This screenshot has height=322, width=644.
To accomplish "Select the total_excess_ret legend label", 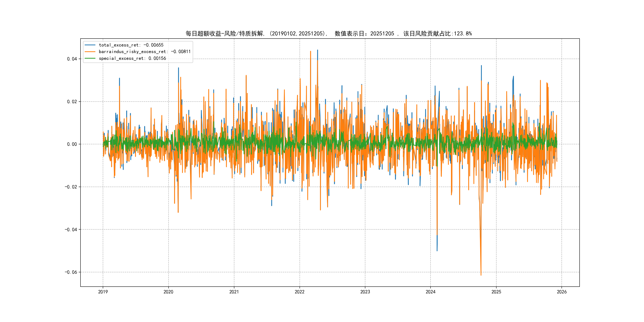I will coord(131,45).
